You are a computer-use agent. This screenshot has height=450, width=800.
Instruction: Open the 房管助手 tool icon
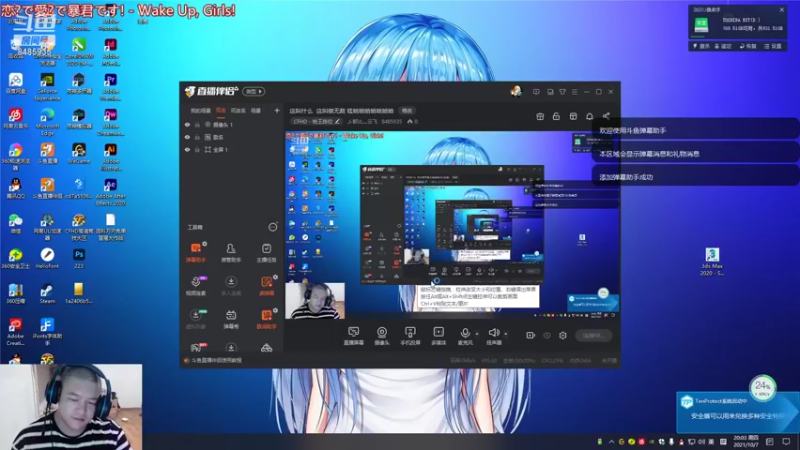click(x=231, y=252)
